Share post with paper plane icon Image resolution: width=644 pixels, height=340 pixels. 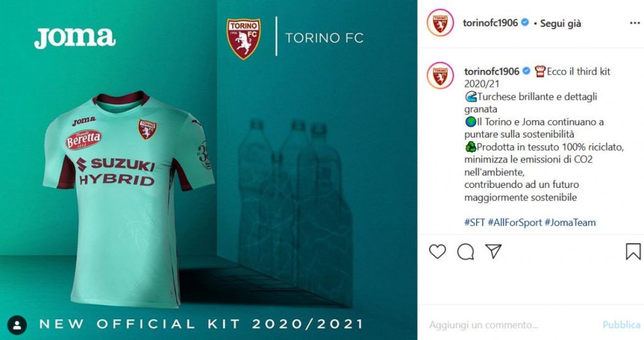(493, 251)
